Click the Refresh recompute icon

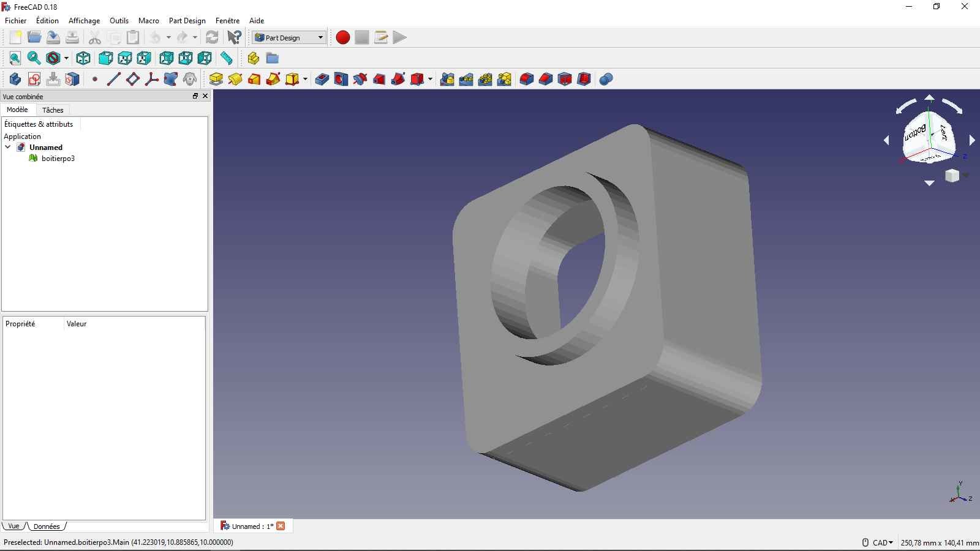coord(212,37)
